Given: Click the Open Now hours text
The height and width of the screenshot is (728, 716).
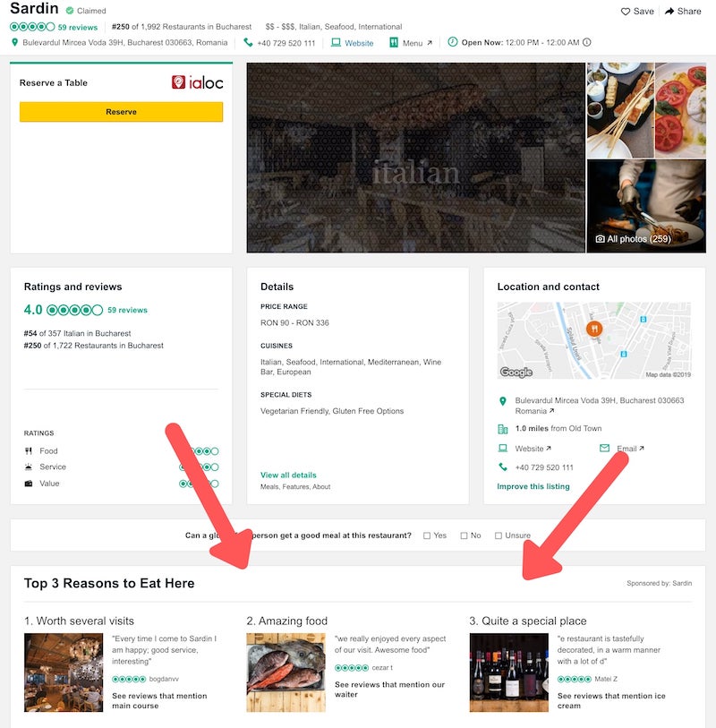Looking at the screenshot, I should (x=520, y=43).
